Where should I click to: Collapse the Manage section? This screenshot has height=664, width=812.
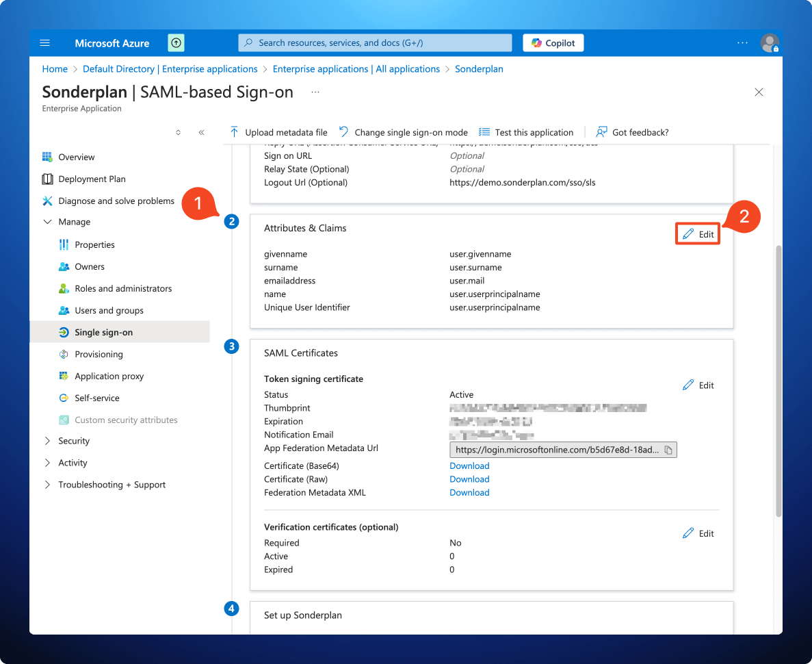click(47, 222)
